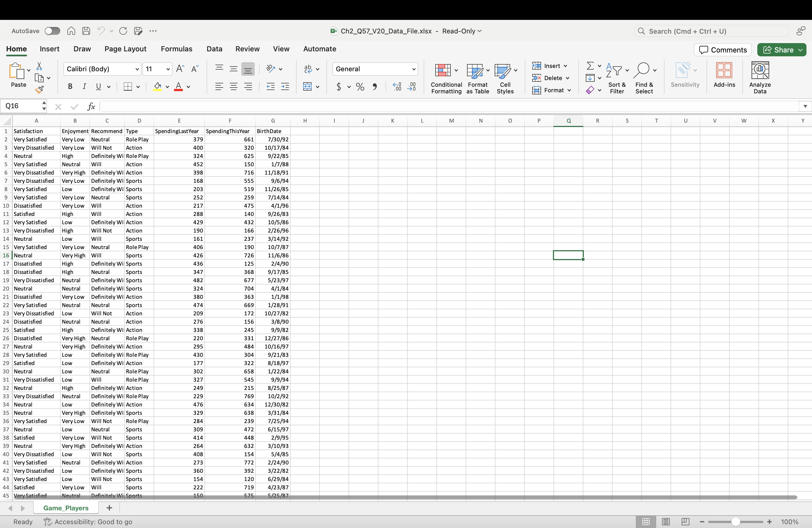Click the Percent Style icon
This screenshot has height=528, width=812.
tap(360, 87)
